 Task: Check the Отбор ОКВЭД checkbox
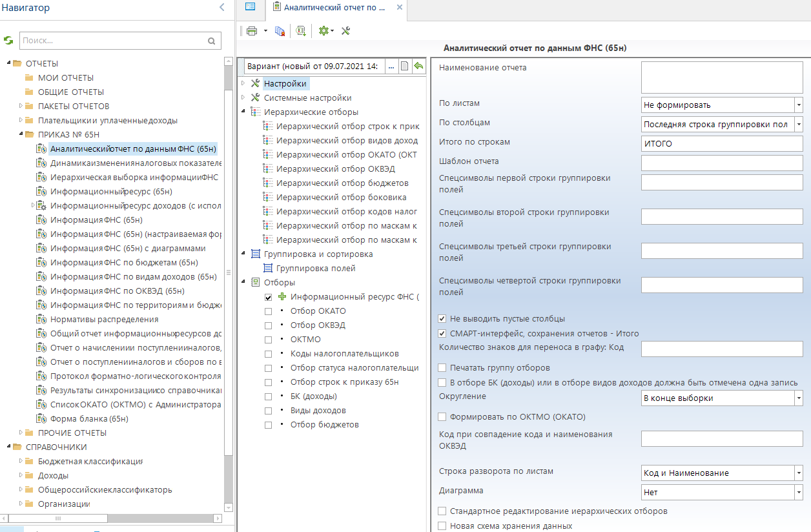(269, 325)
